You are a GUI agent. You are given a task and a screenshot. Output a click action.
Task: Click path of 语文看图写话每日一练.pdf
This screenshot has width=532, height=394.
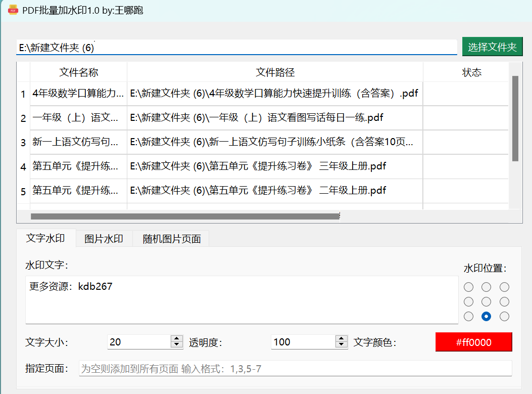point(275,118)
